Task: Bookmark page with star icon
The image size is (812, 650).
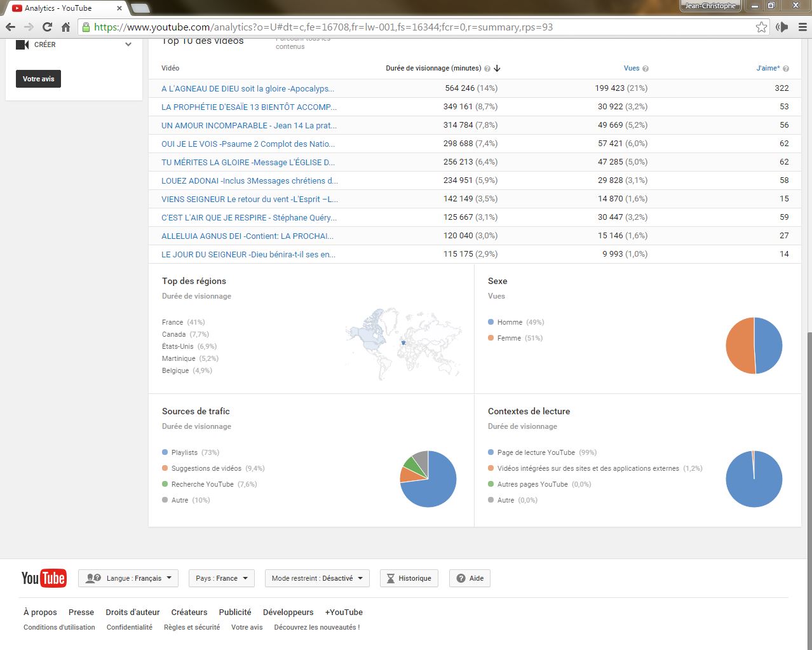Action: click(x=761, y=27)
